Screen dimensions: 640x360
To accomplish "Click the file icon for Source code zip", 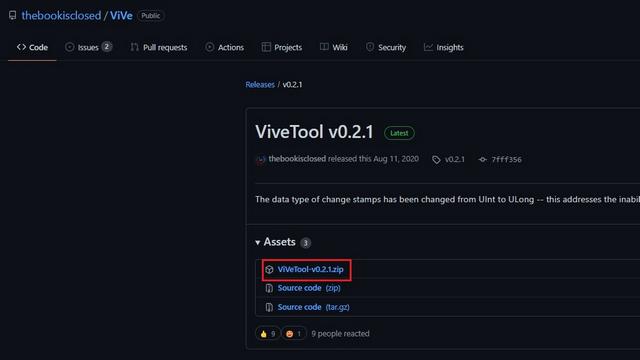I will click(x=269, y=288).
